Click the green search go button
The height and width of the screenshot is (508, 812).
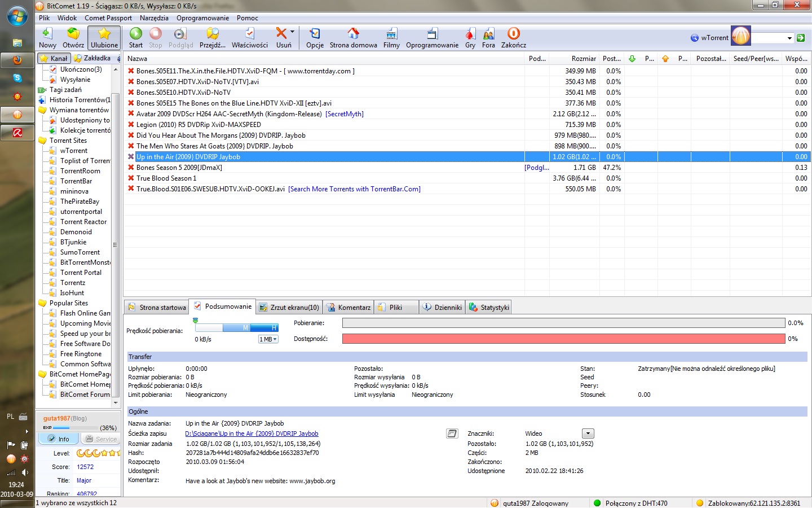coord(801,38)
